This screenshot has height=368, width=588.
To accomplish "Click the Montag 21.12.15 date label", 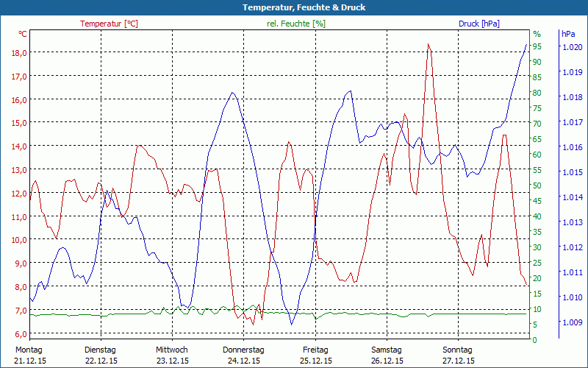I will pos(29,355).
